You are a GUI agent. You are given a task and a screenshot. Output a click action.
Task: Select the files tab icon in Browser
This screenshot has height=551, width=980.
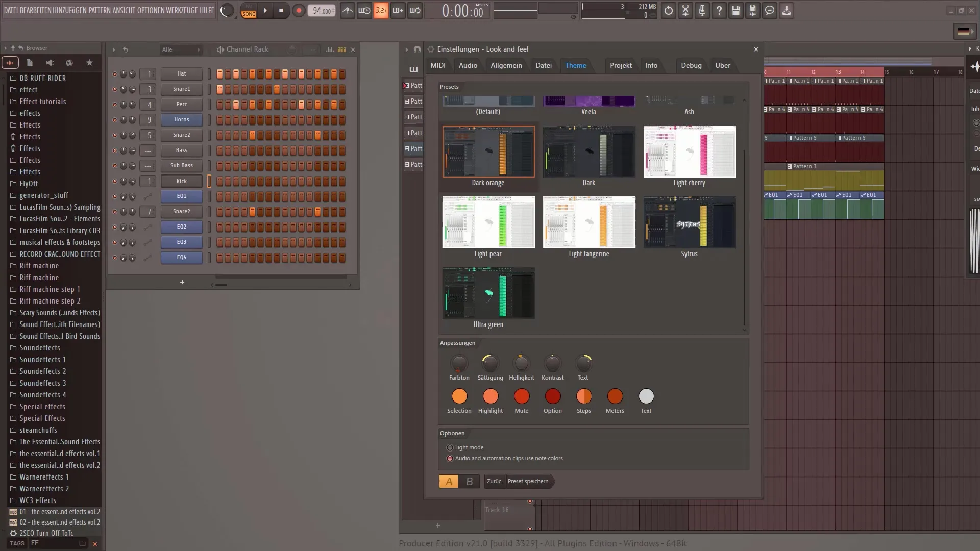[x=30, y=63]
